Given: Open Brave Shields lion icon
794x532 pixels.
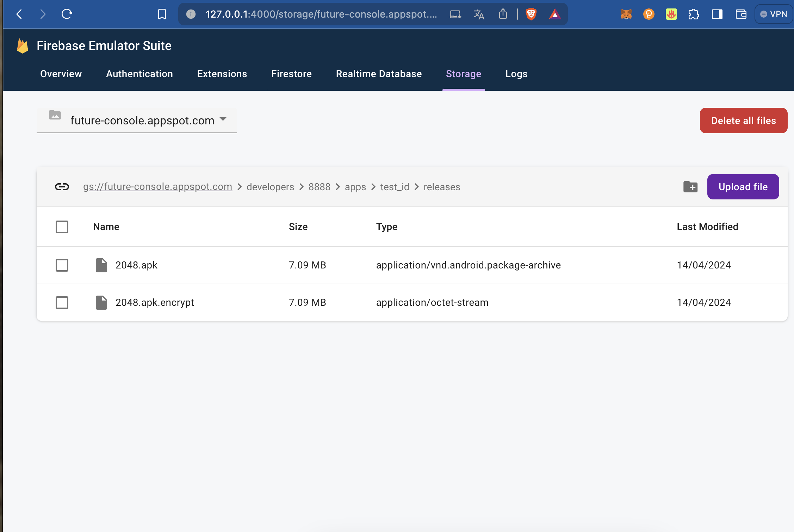Looking at the screenshot, I should [531, 14].
